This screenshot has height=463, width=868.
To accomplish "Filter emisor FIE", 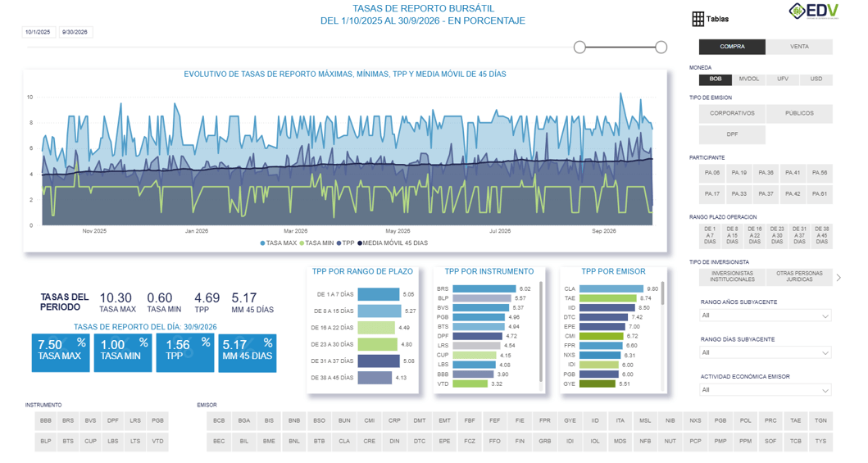I will click(x=520, y=421).
